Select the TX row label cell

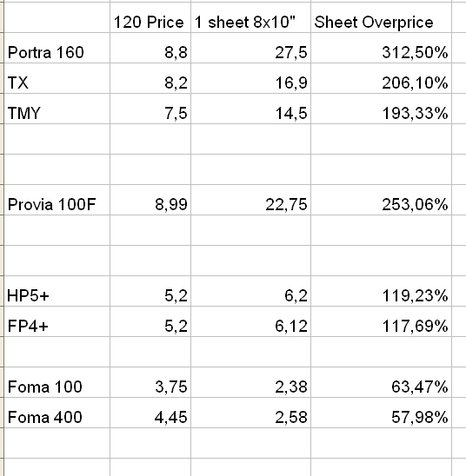pyautogui.click(x=57, y=78)
